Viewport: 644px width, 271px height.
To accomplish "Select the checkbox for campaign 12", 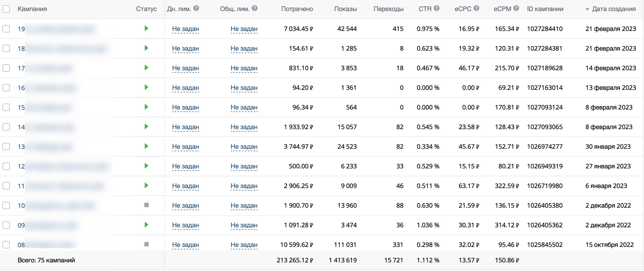I will tap(6, 166).
